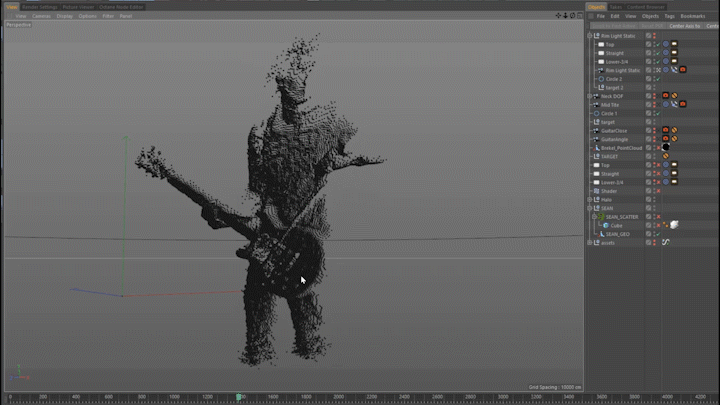Open the Object Manager File menu
This screenshot has width=720, height=405.
coord(601,16)
